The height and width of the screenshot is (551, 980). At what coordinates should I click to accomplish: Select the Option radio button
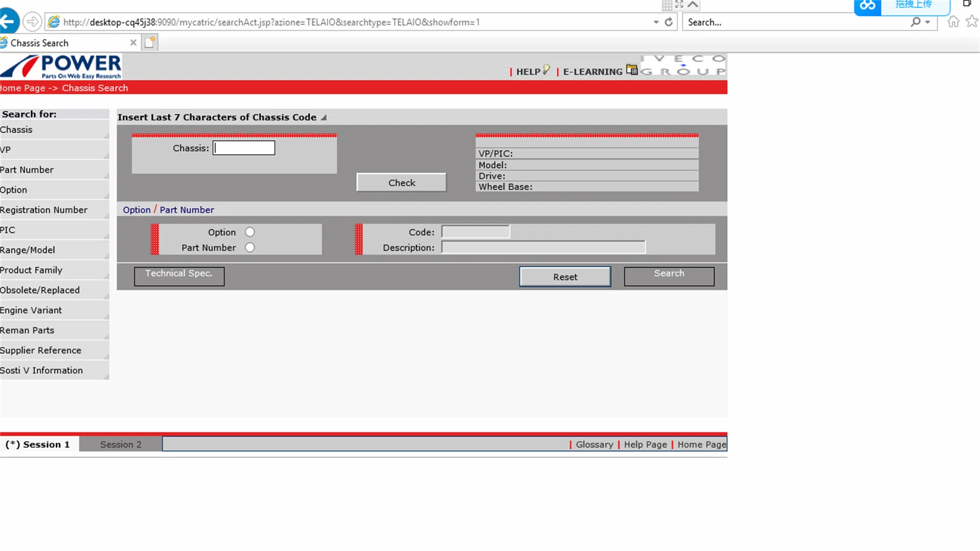250,232
